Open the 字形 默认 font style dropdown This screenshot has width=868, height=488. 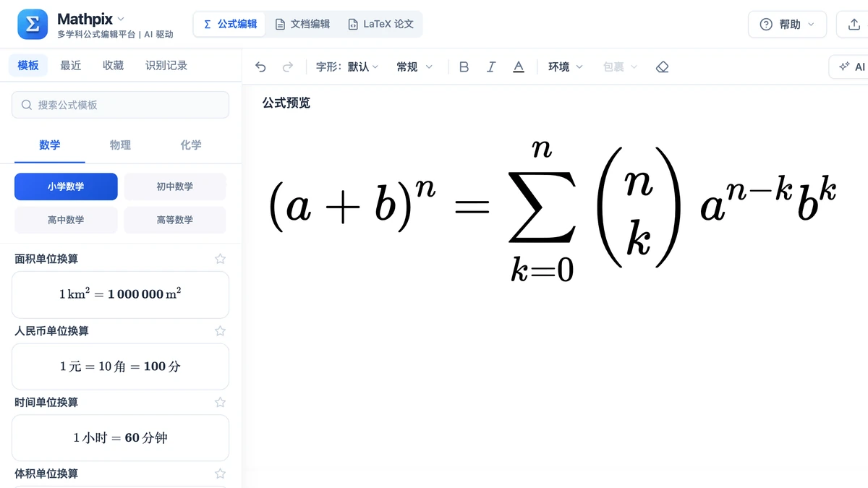pyautogui.click(x=347, y=67)
